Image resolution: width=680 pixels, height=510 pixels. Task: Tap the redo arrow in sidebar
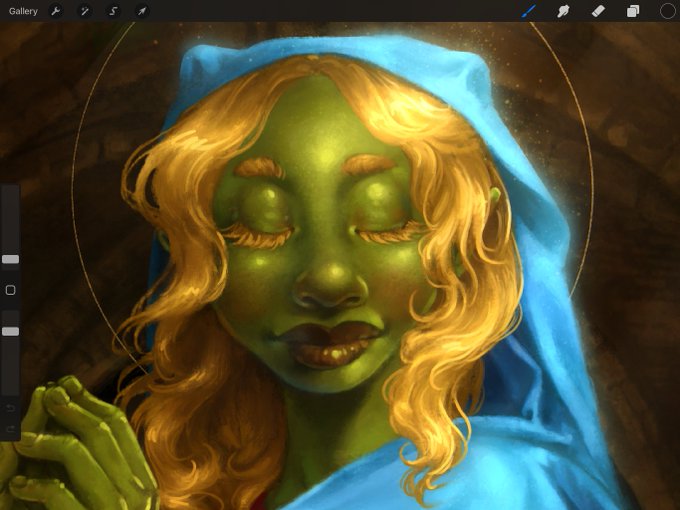(10, 429)
